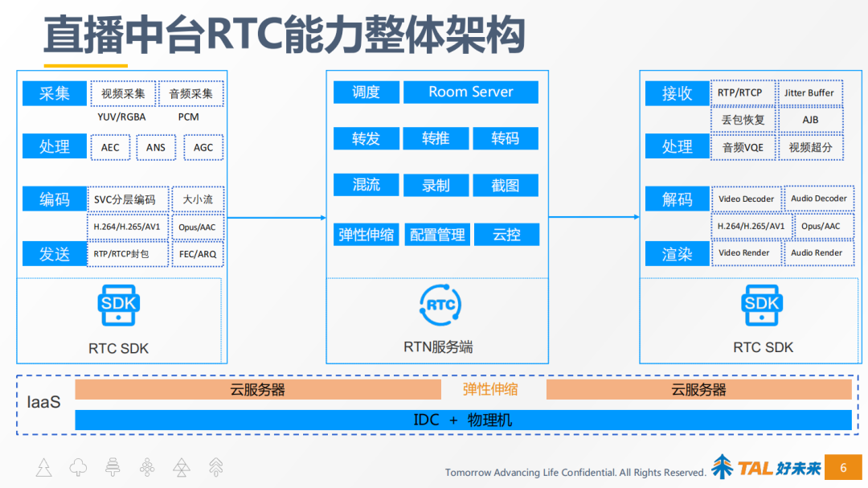The image size is (868, 488).
Task: Click the circular RTC icon above RTN服务端
Action: (x=440, y=306)
